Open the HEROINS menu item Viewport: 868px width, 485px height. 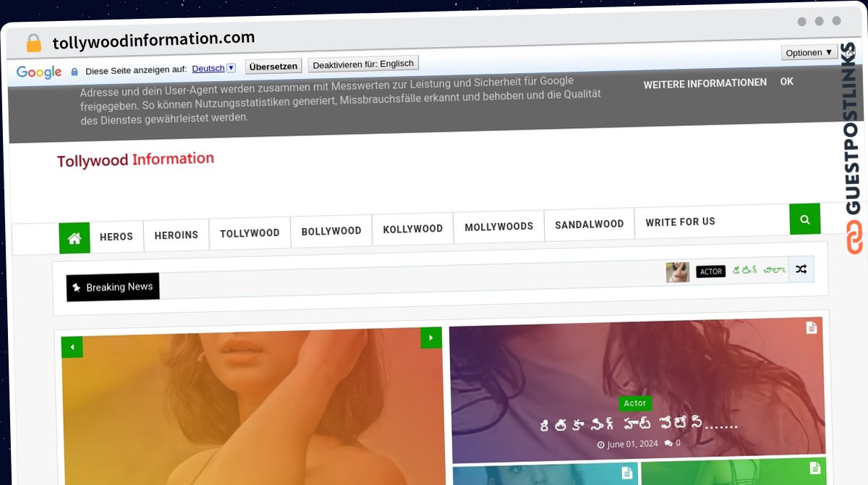pyautogui.click(x=176, y=235)
